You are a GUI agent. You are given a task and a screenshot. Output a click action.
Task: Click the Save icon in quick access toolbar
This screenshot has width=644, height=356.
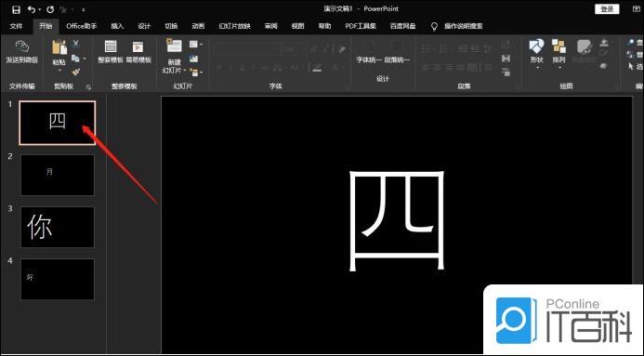point(16,9)
